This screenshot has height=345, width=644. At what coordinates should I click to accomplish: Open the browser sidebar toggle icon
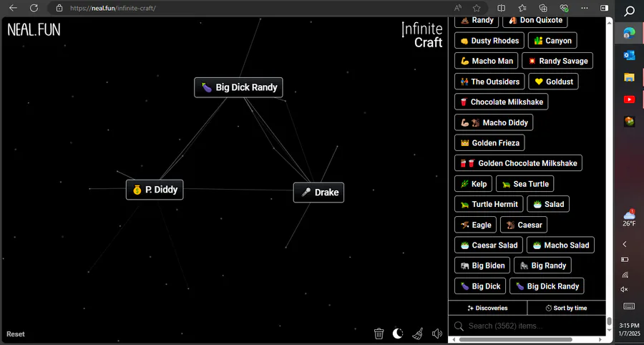(604, 8)
